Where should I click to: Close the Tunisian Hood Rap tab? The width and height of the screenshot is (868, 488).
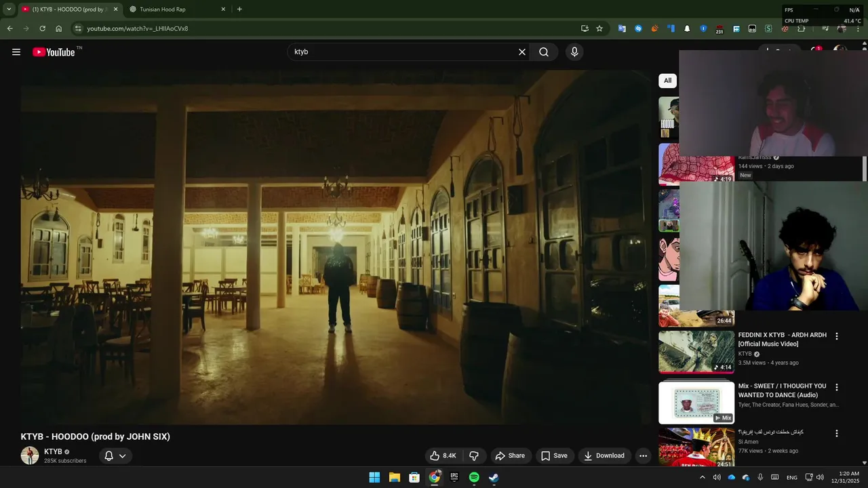tap(223, 9)
